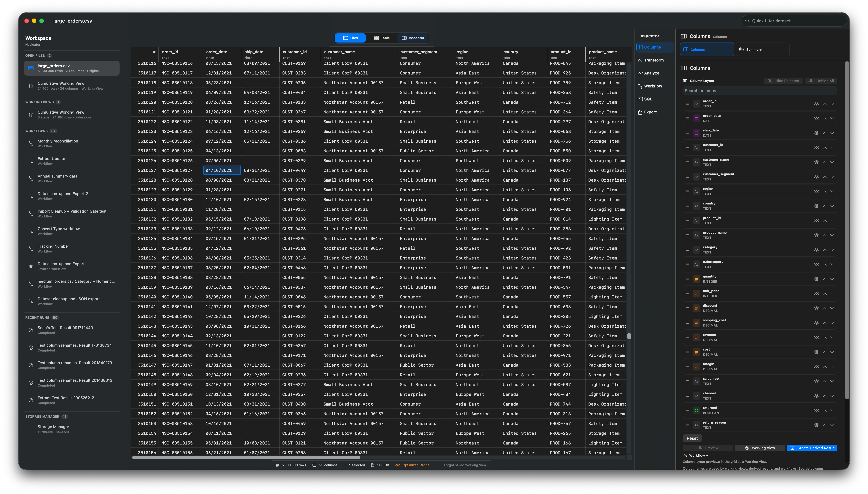This screenshot has width=868, height=494.
Task: Toggle the eye icon for revenue column
Action: click(816, 337)
